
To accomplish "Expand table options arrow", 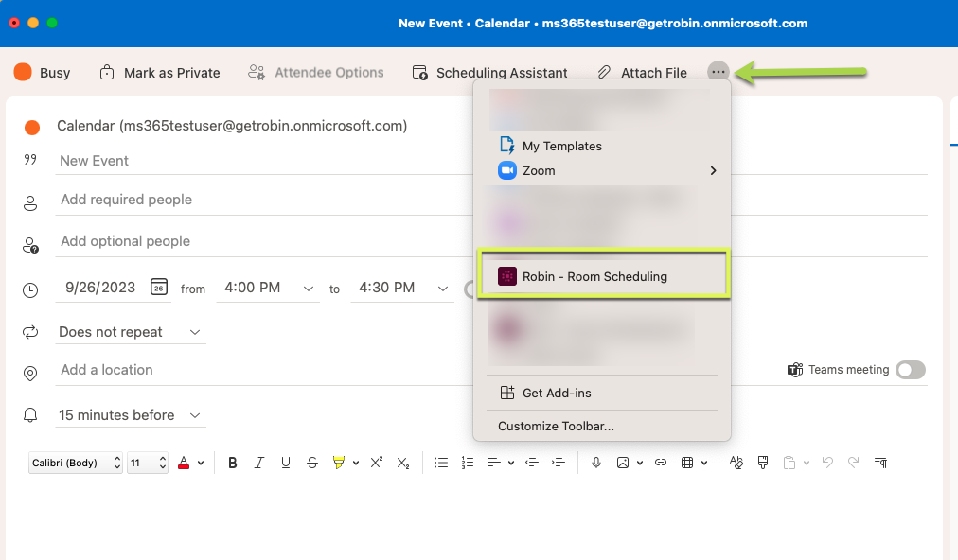I will (704, 463).
